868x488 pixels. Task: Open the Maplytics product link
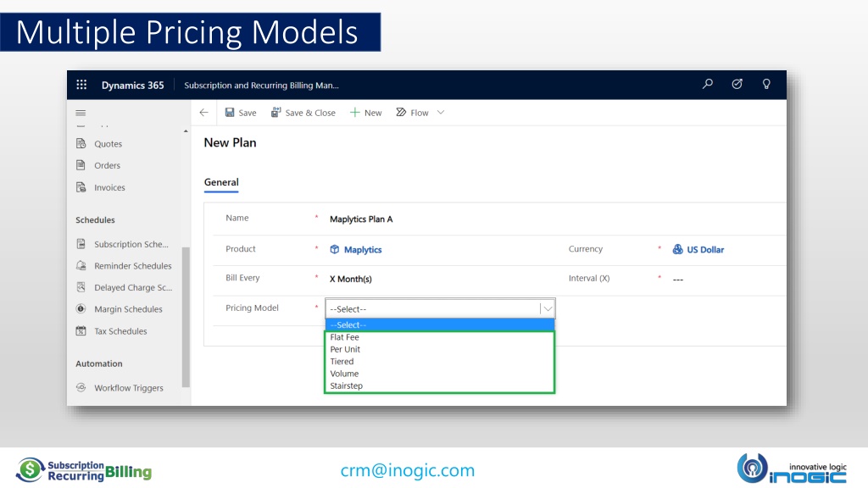point(363,250)
